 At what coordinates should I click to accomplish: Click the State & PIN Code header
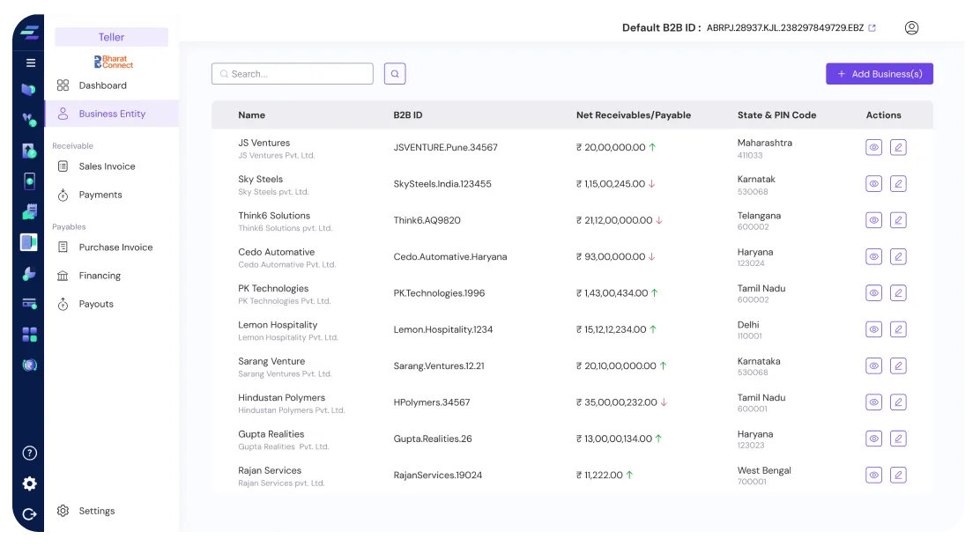[x=776, y=115]
